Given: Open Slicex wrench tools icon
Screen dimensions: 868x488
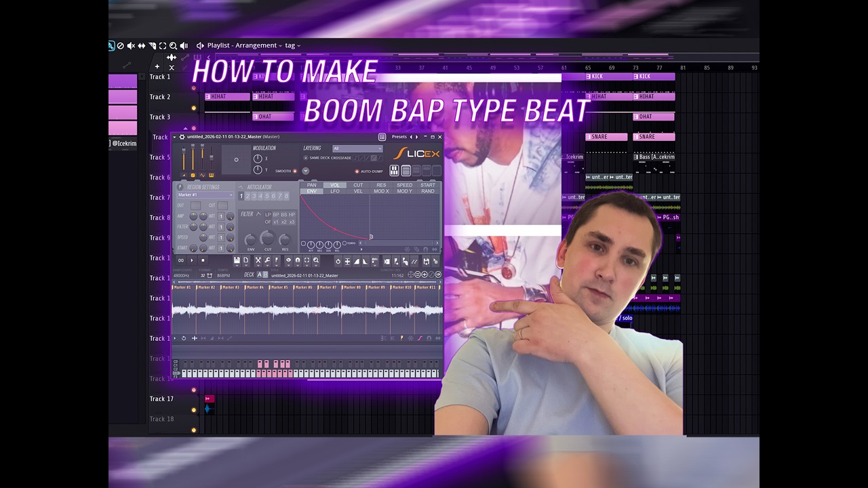Looking at the screenshot, I should pos(267,260).
